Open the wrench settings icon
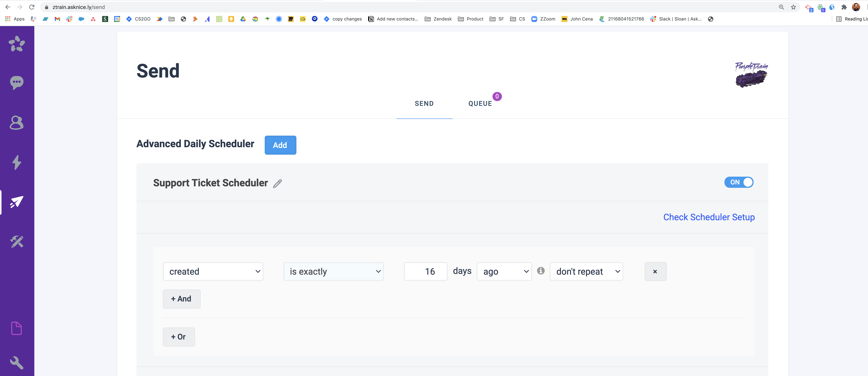This screenshot has width=868, height=376. pos(17,363)
